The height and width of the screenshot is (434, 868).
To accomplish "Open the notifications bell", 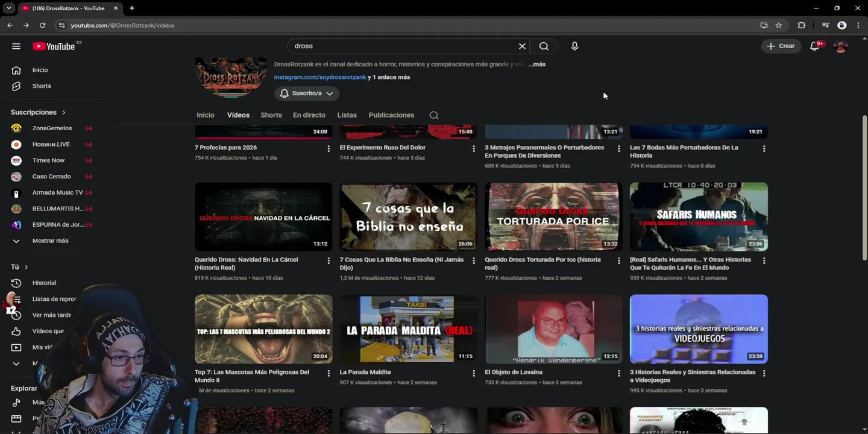I will [814, 46].
